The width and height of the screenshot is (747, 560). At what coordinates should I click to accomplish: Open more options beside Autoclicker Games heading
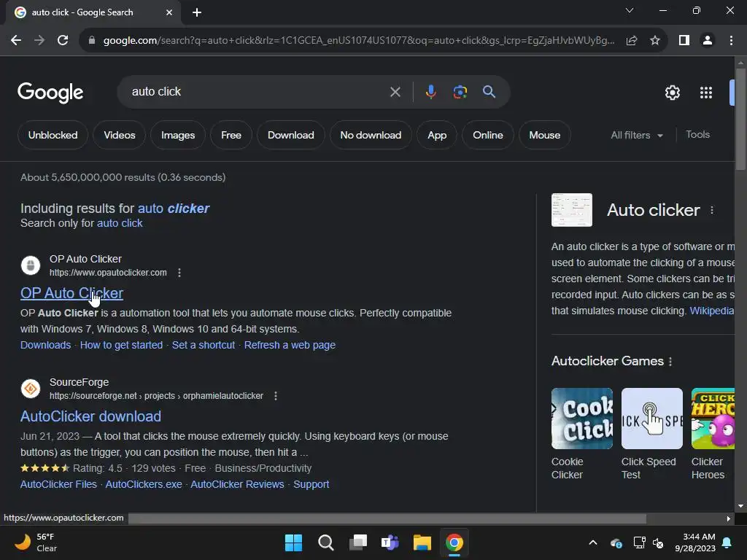click(670, 362)
